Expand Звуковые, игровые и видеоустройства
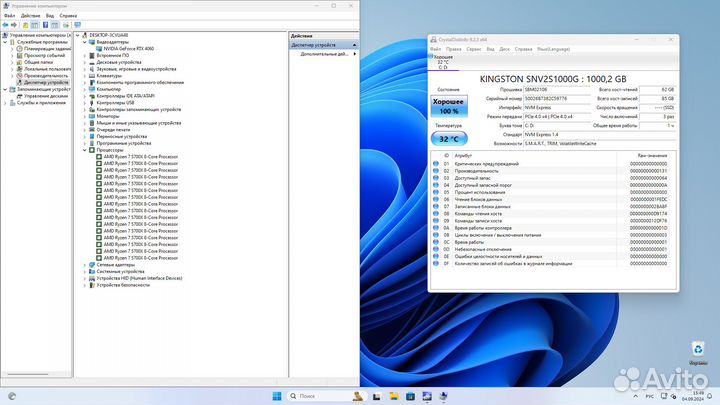Viewport: 720px width, 405px height. click(85, 69)
